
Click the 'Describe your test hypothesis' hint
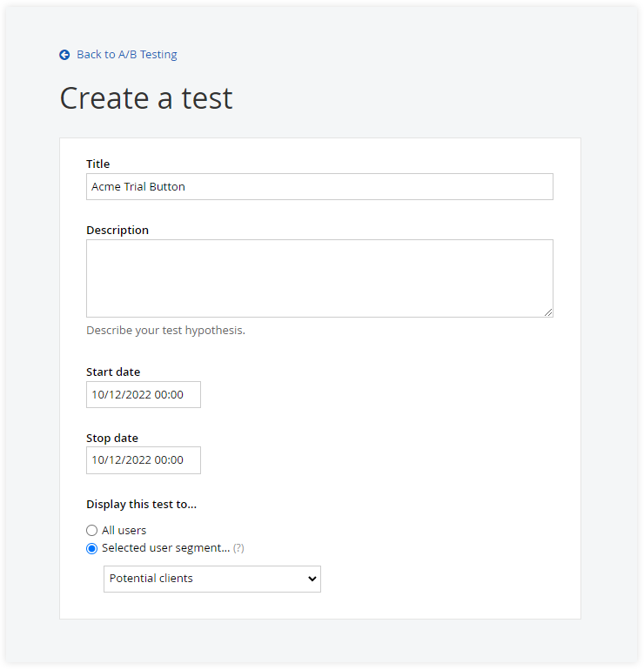pos(165,331)
